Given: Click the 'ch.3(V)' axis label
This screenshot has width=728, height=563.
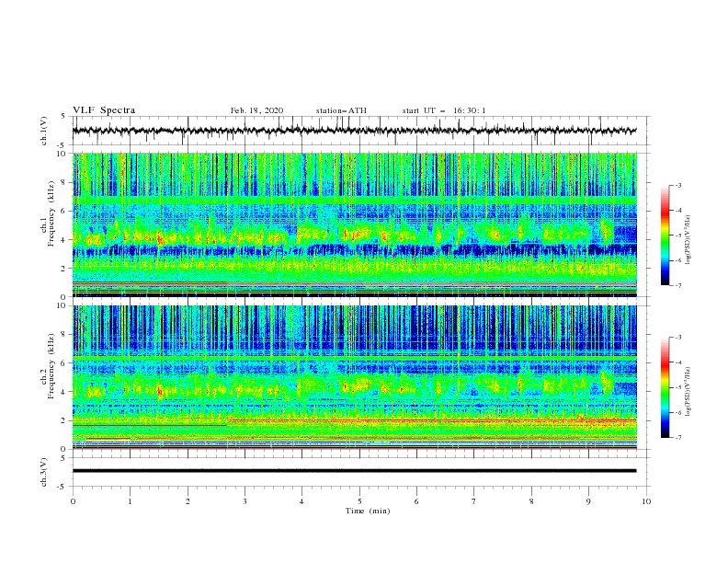Looking at the screenshot, I should point(43,472).
